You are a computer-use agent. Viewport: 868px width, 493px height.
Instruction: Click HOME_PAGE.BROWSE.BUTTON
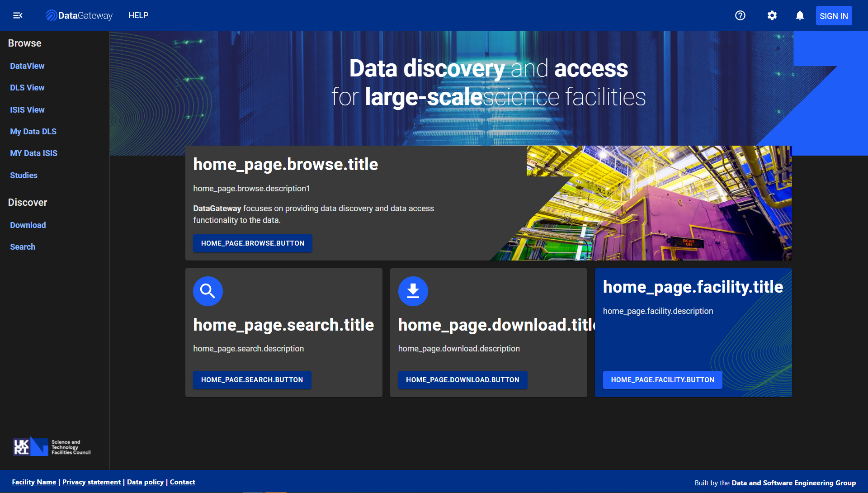tap(252, 243)
